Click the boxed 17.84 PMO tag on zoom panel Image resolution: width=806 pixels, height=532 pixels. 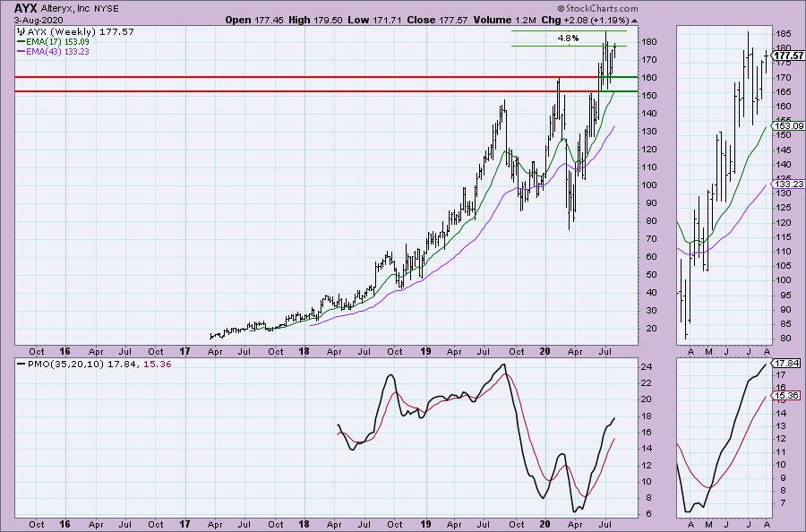pyautogui.click(x=787, y=364)
